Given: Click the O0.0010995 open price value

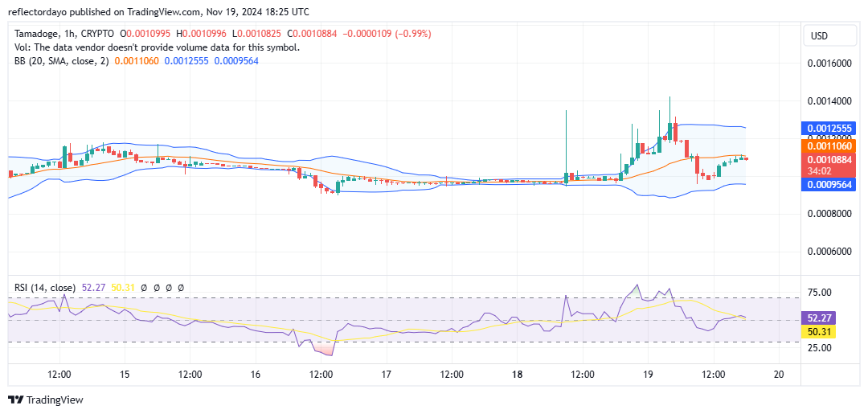Looking at the screenshot, I should pos(145,34).
